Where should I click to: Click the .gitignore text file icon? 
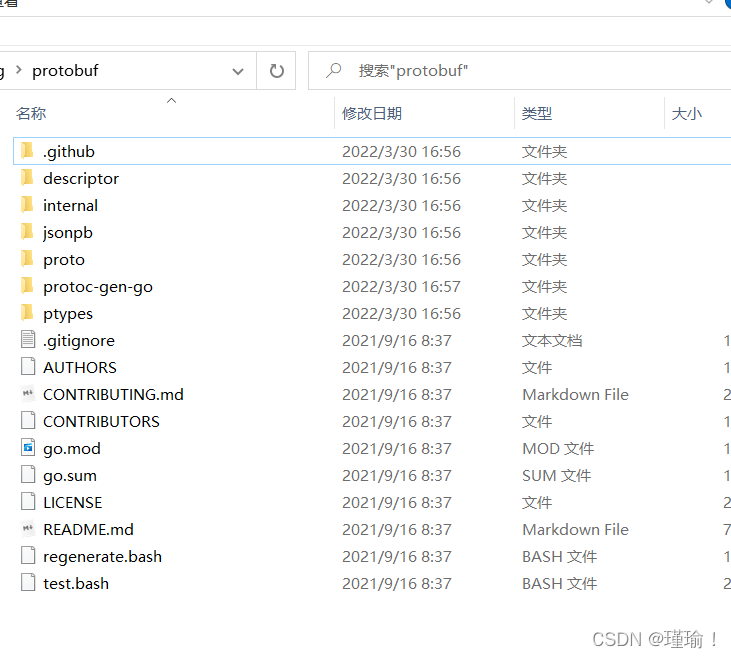pos(28,339)
